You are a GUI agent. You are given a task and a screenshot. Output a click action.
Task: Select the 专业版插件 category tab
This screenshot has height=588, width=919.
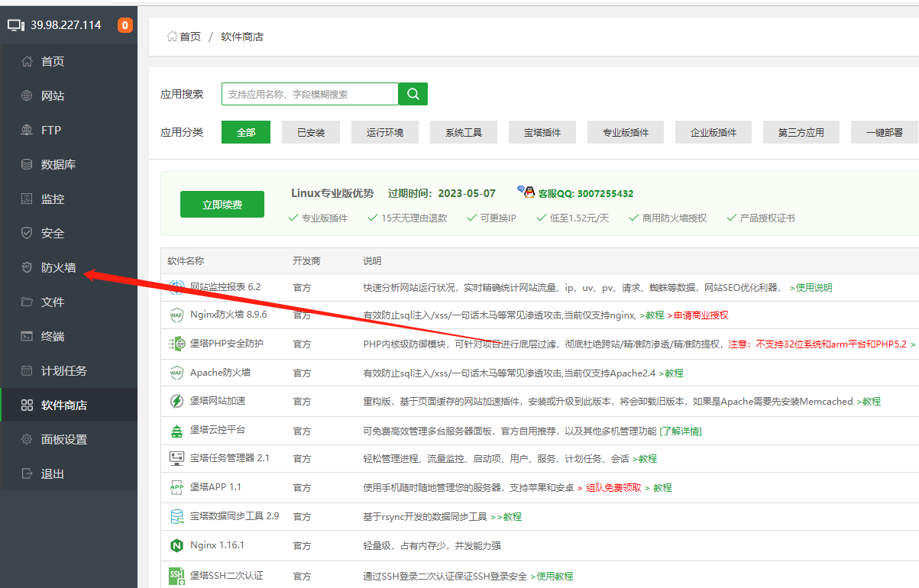(626, 132)
